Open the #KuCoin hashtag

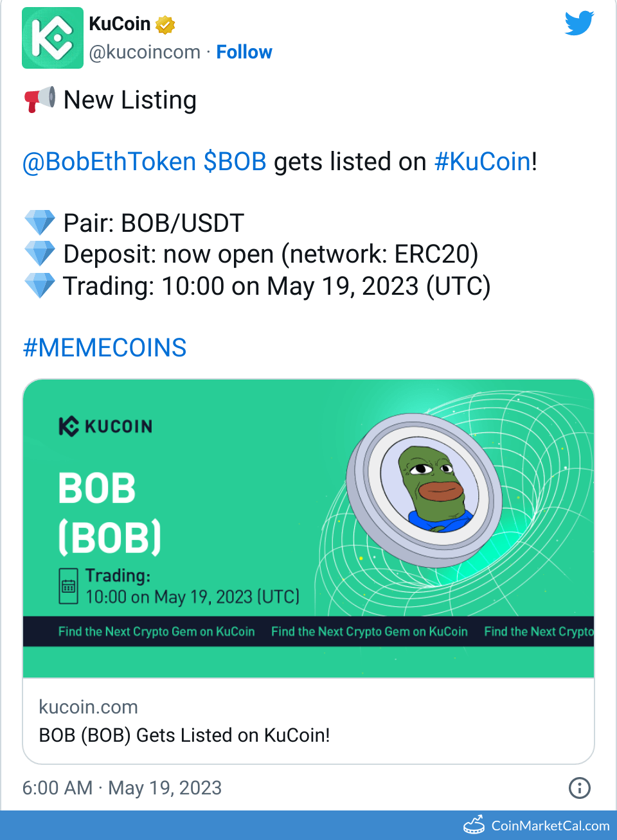483,162
